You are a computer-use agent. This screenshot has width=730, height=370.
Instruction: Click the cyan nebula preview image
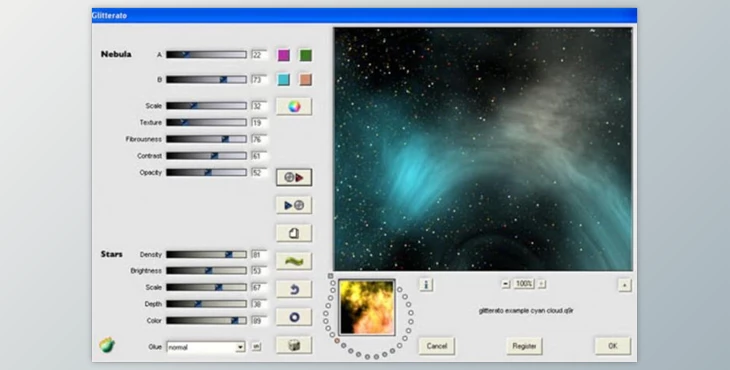(x=483, y=149)
